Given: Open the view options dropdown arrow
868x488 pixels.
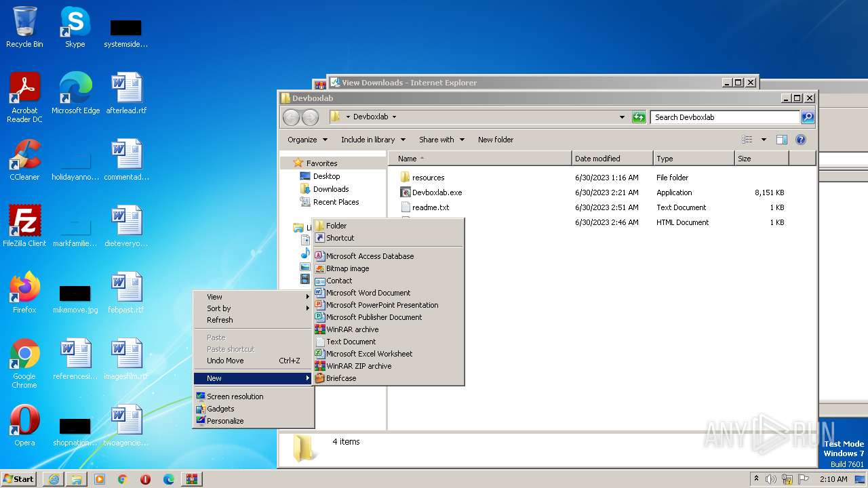Looking at the screenshot, I should coord(764,140).
